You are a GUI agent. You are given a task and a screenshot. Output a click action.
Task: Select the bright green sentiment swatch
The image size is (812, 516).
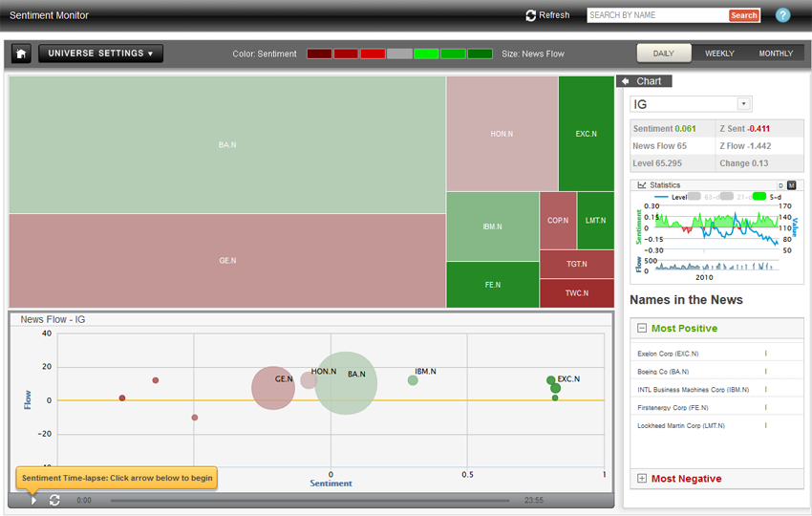click(426, 54)
